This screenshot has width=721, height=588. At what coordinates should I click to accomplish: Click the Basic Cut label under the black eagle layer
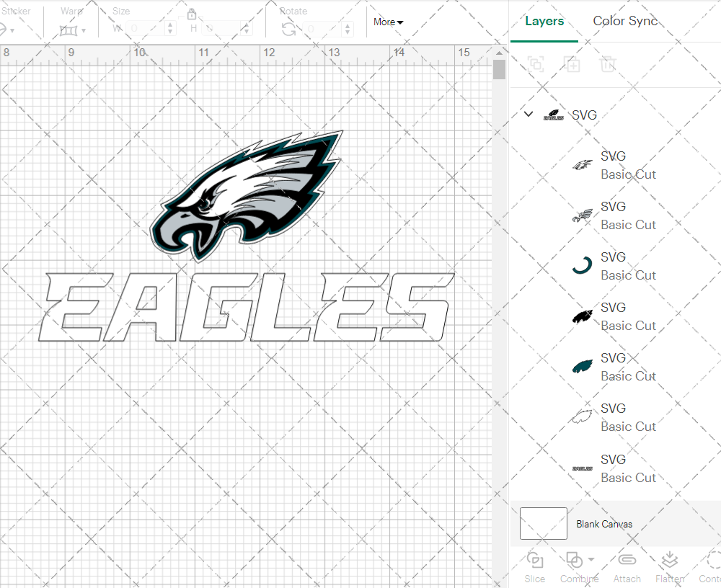pos(628,326)
